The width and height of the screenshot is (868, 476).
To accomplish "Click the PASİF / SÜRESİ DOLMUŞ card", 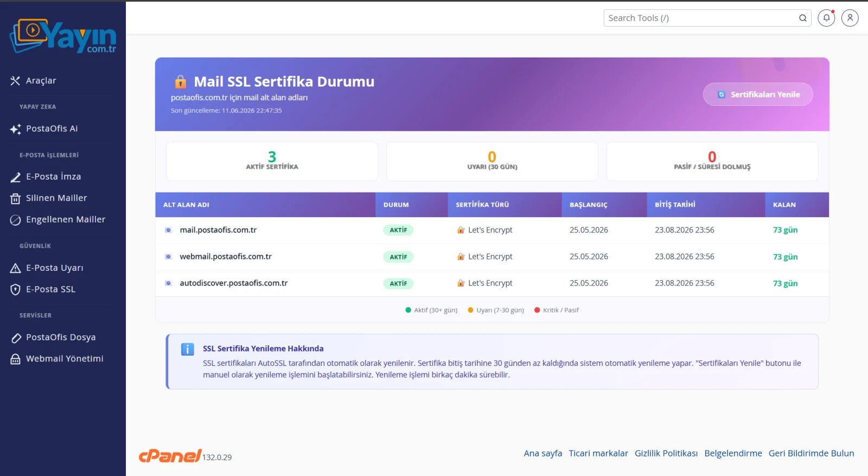I will 712,161.
